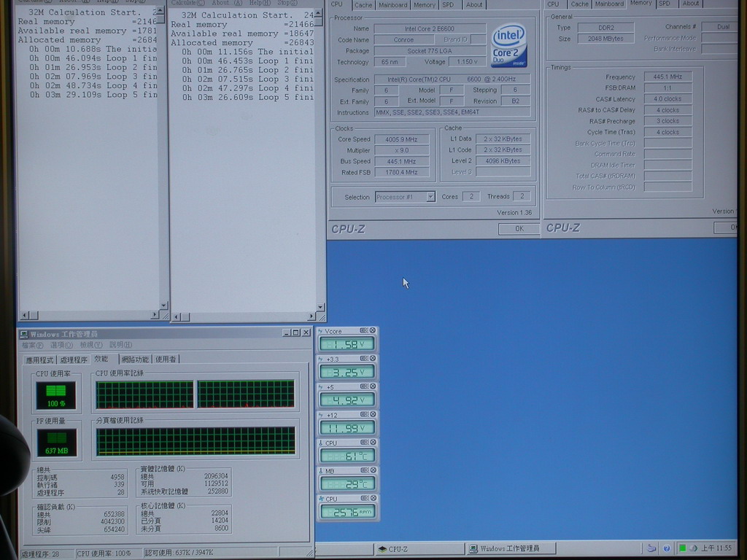Open settings of the +5 voltage widget
Image resolution: width=747 pixels, height=560 pixels.
pyautogui.click(x=364, y=386)
